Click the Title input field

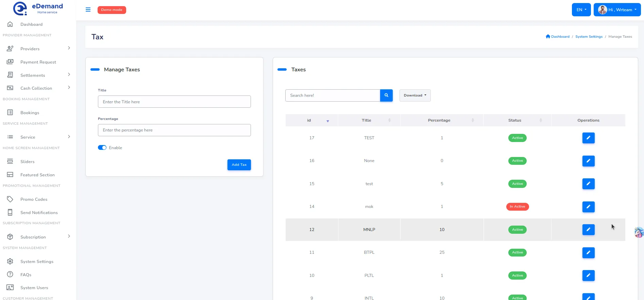click(174, 102)
